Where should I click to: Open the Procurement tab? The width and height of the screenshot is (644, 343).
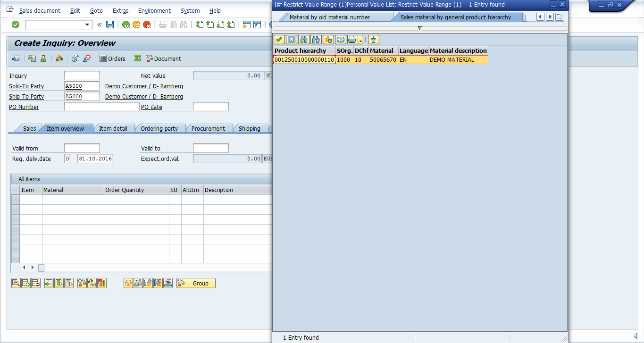point(208,128)
